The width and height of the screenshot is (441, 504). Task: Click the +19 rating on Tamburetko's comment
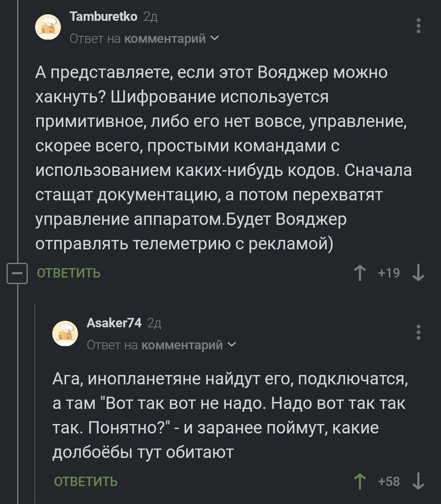click(389, 273)
